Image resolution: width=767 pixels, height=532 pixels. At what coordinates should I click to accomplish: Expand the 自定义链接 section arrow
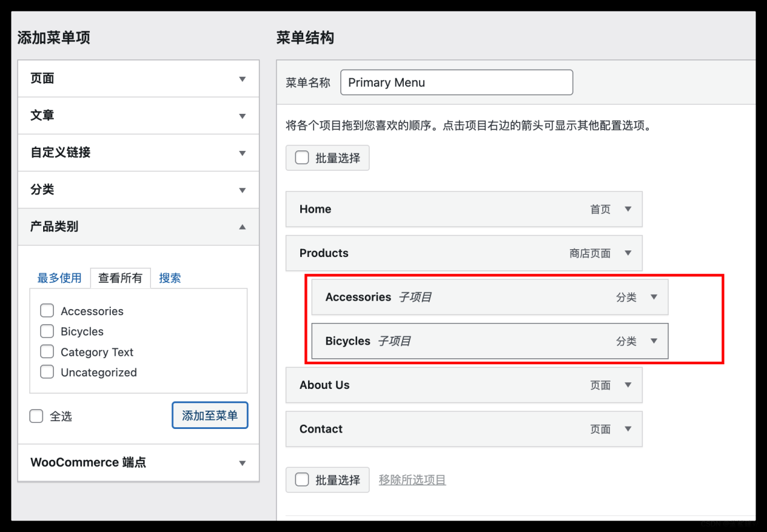click(x=242, y=153)
